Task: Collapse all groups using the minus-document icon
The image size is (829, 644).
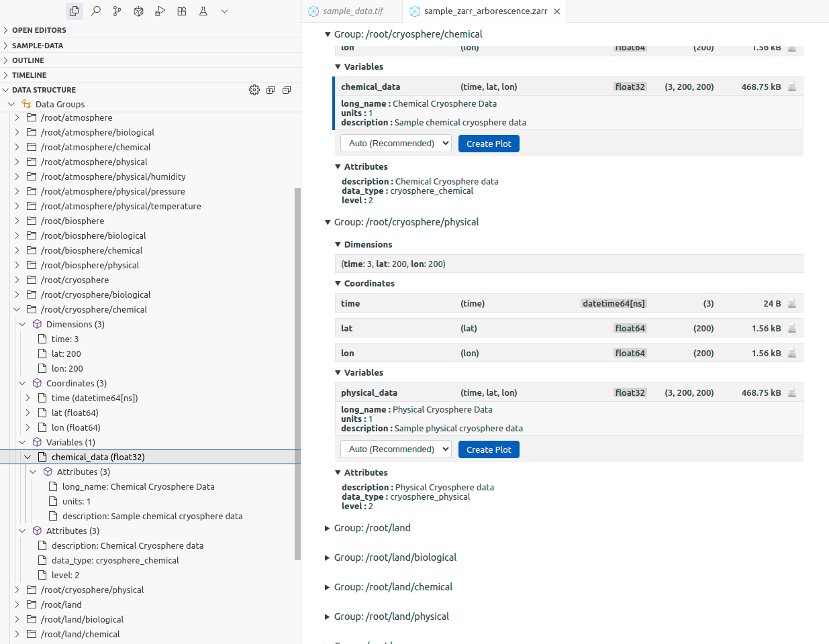Action: point(287,89)
